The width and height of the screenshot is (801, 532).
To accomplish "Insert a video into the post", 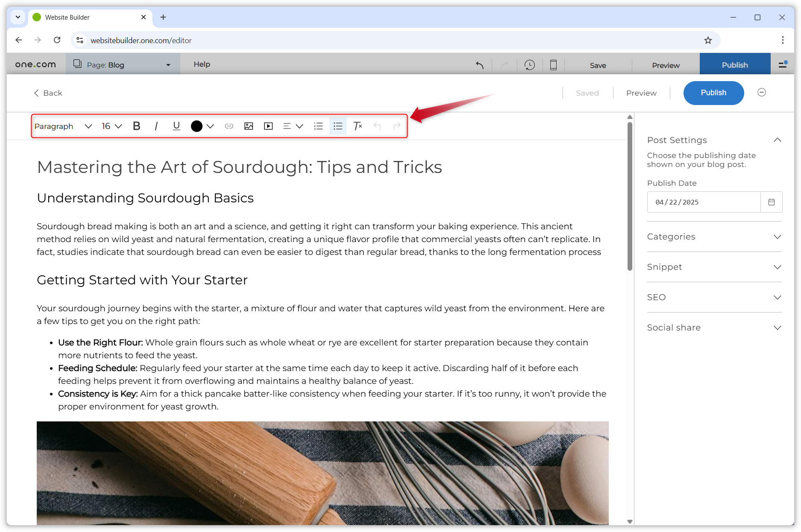I will [268, 126].
